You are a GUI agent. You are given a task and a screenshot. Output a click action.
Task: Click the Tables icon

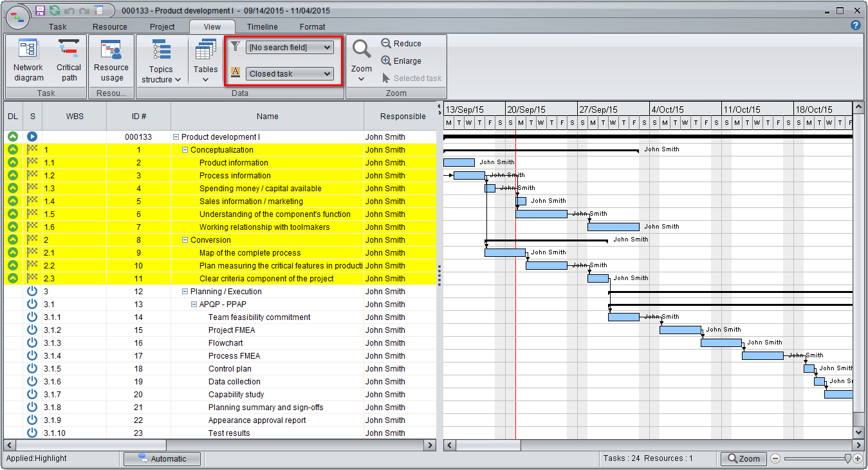coord(206,50)
